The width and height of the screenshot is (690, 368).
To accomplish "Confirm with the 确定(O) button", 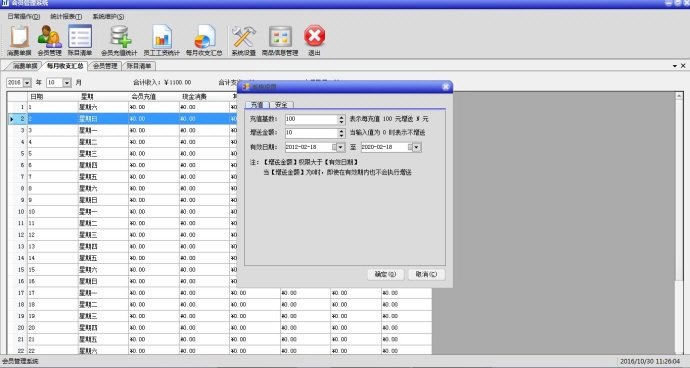I will (x=385, y=274).
